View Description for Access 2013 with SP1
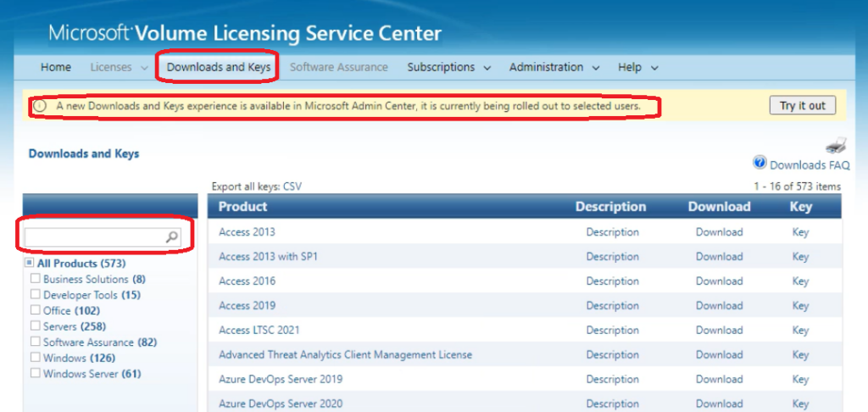The height and width of the screenshot is (412, 868). pos(612,256)
